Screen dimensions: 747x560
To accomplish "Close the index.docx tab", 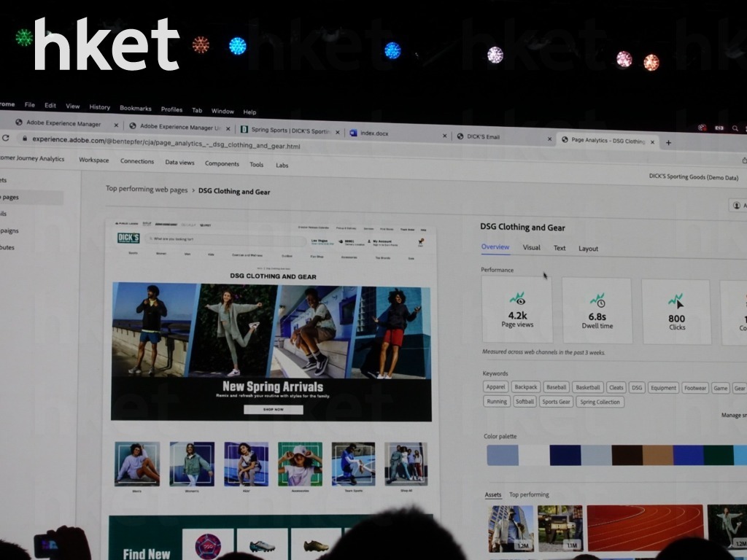I will pyautogui.click(x=444, y=136).
